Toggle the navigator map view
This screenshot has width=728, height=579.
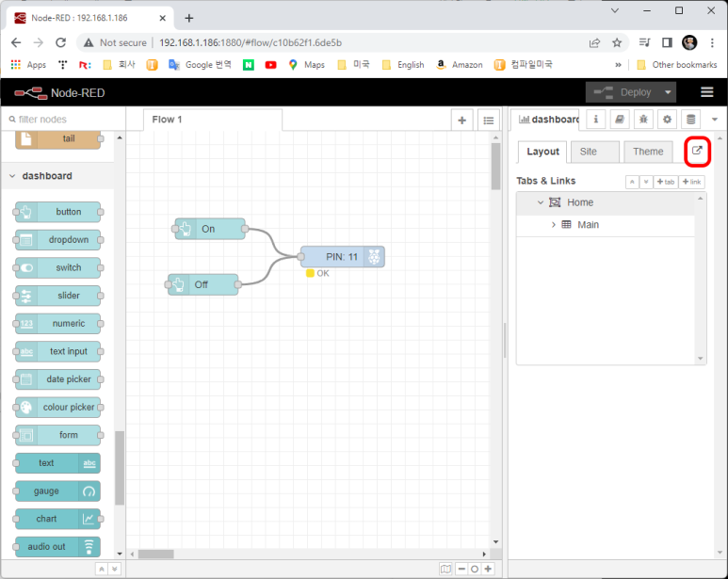click(446, 569)
